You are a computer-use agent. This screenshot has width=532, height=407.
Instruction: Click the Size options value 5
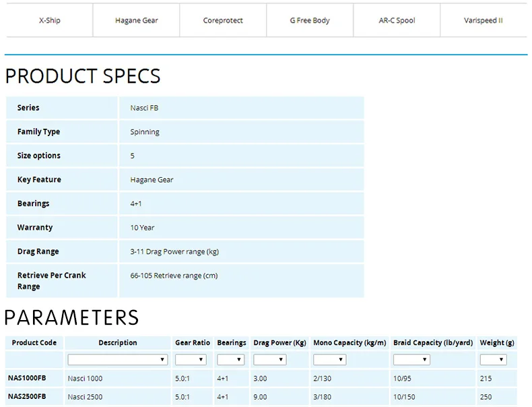click(132, 156)
